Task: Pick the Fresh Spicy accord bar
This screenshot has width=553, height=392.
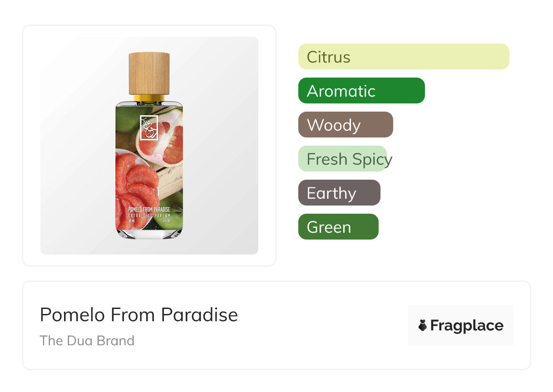Action: coord(343,159)
